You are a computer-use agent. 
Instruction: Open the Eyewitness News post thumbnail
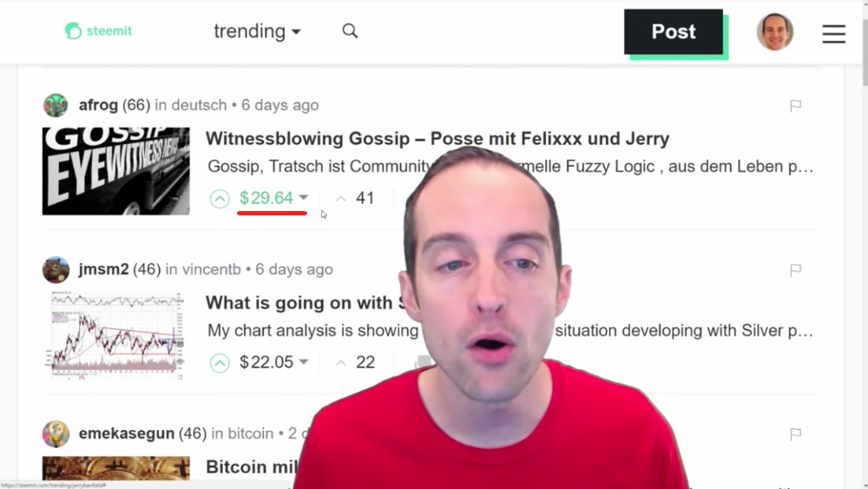[115, 171]
